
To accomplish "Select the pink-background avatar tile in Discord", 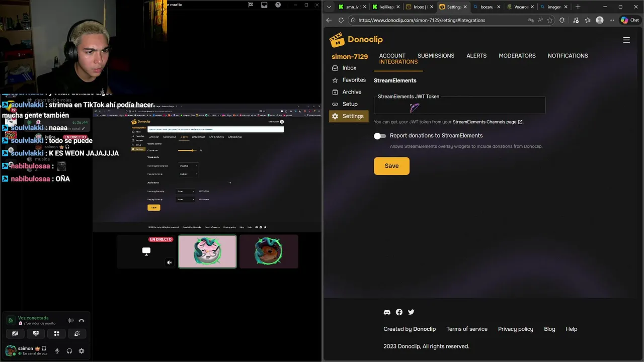I will (x=207, y=251).
